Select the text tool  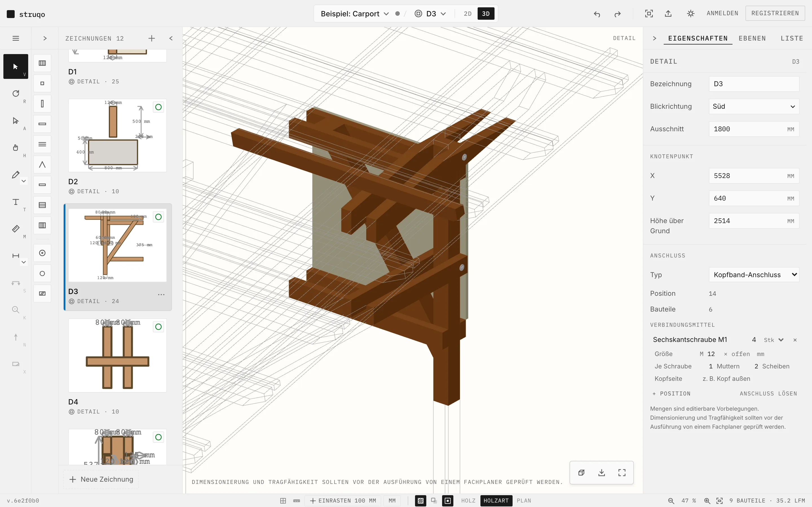tap(16, 202)
